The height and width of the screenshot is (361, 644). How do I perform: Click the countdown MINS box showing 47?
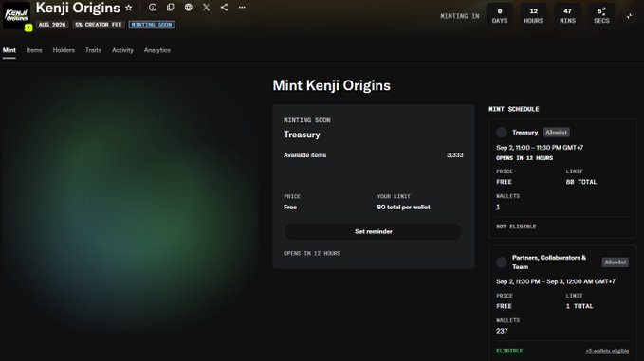[x=567, y=15]
